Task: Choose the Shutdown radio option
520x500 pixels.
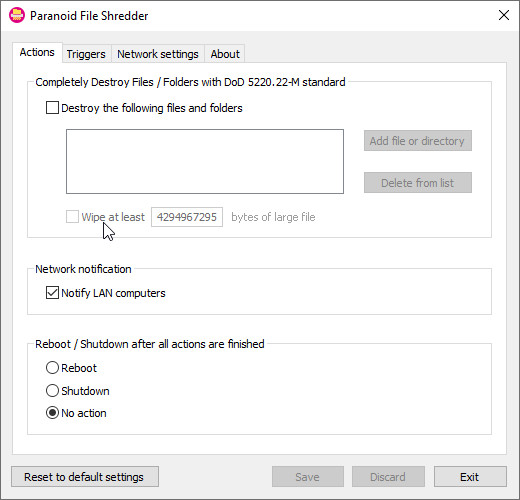Action: pos(52,391)
